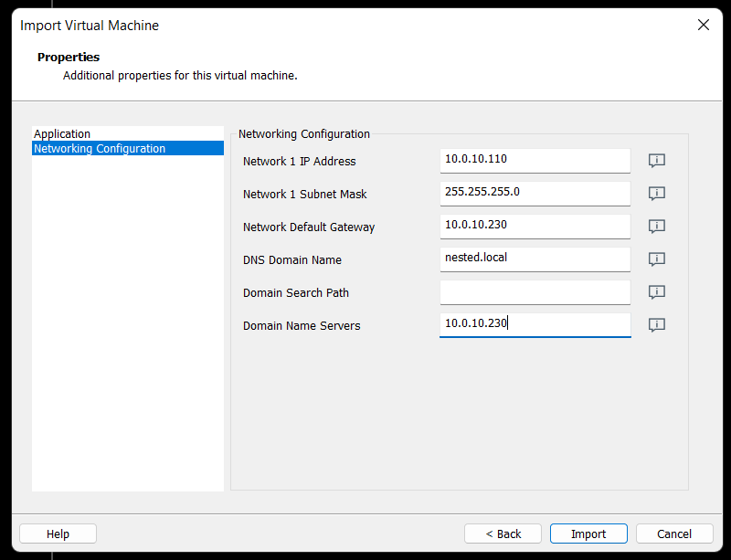Click info icon beside Network 1 Subnet Mask
This screenshot has height=560, width=731.
[656, 194]
